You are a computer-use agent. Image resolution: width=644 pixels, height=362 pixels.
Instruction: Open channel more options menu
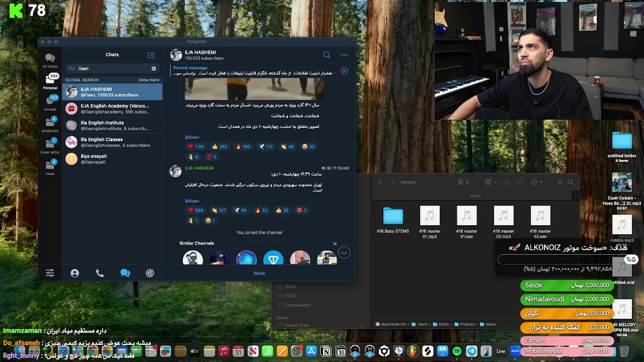coord(344,55)
